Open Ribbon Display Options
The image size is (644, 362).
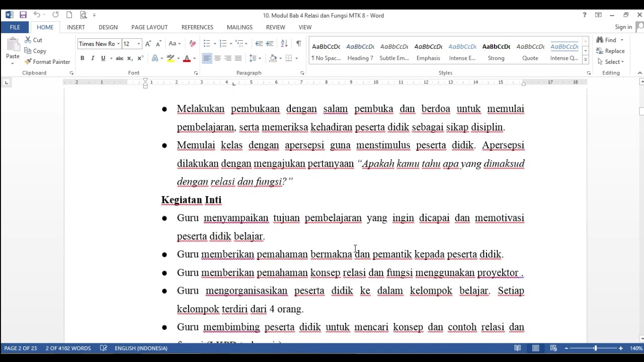coord(598,15)
